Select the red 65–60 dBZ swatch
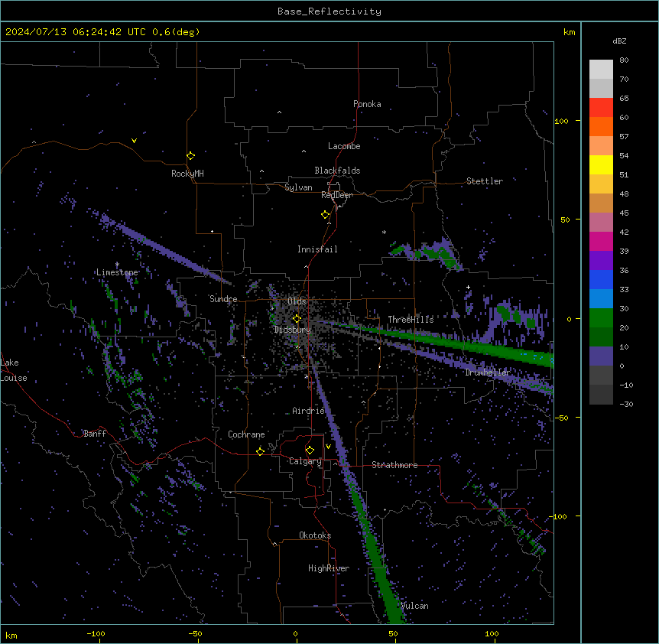 coord(601,108)
